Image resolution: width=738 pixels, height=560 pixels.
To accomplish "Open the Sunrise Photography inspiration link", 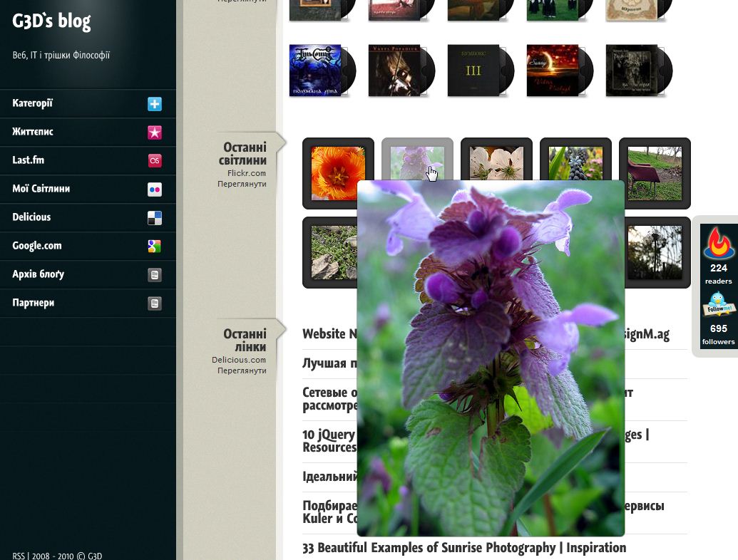I will click(x=464, y=548).
